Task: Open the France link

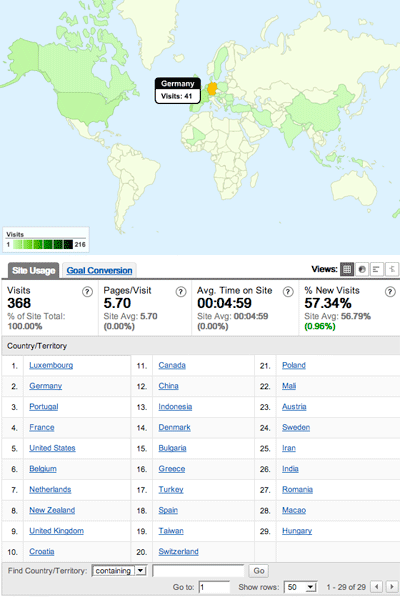Action: coord(42,427)
